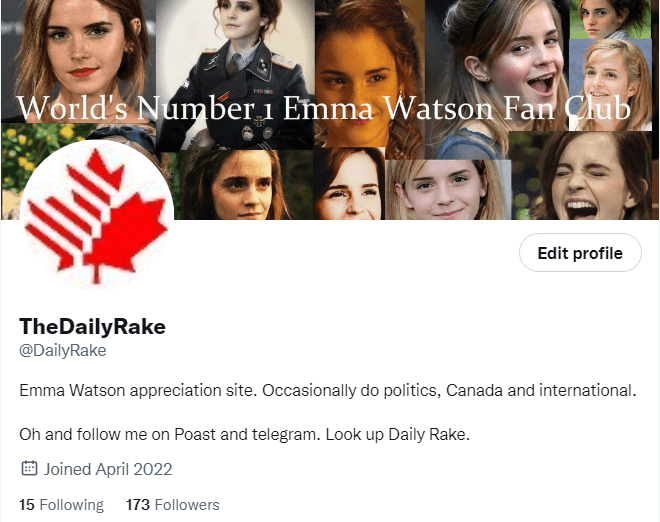This screenshot has width=660, height=522.
Task: Click the small green-background corner banner photo
Action: click(x=610, y=19)
